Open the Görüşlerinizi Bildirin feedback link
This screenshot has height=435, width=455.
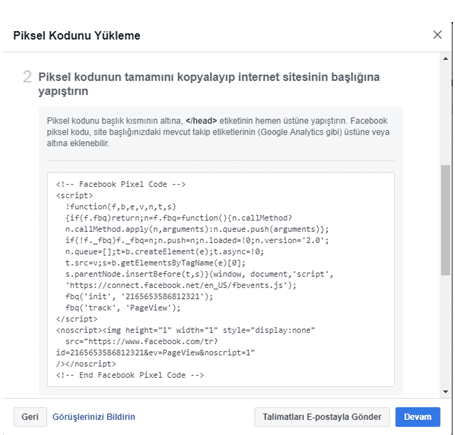[x=94, y=417]
